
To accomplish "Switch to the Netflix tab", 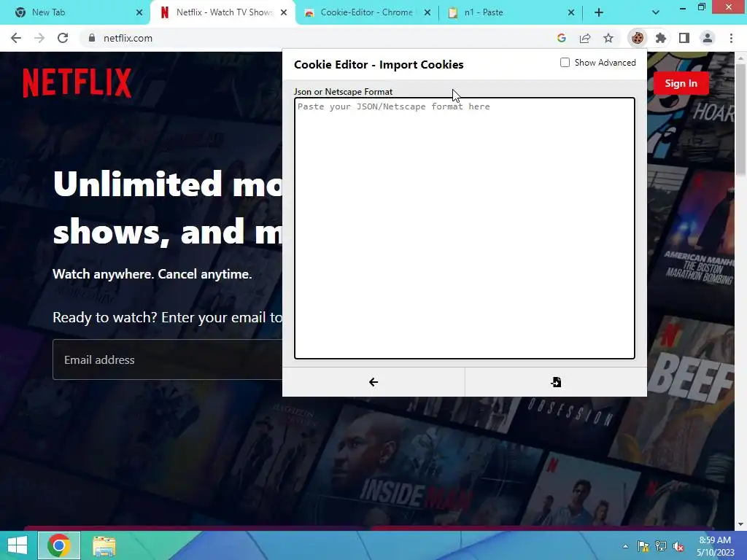I will coord(222,12).
